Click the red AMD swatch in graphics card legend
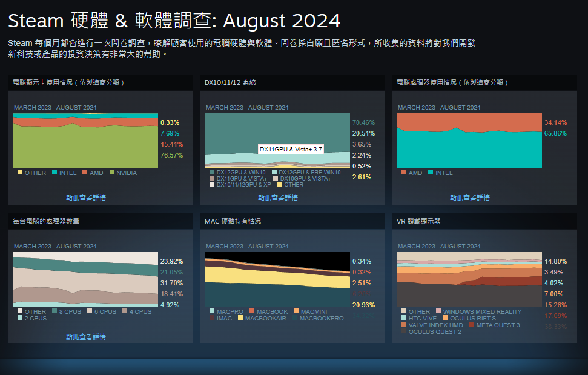 pos(85,173)
